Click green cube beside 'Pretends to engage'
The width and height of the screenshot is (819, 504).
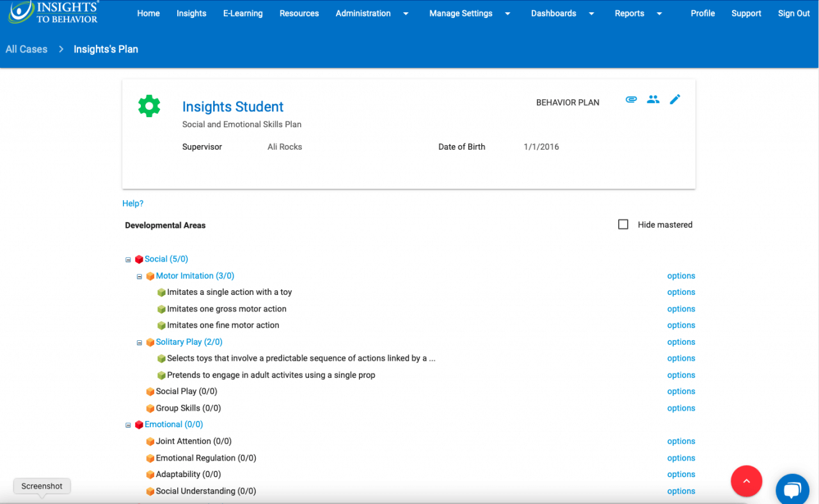(161, 375)
